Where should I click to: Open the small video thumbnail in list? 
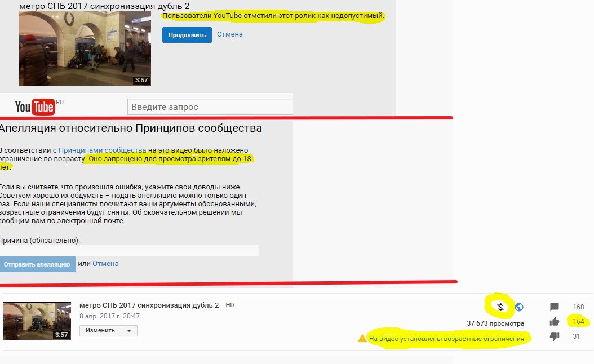click(x=37, y=321)
